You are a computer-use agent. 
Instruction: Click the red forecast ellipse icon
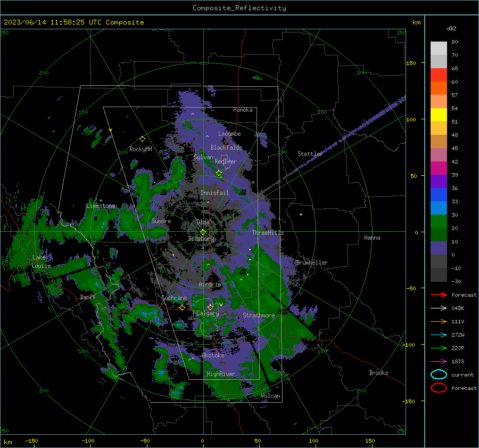tap(439, 388)
